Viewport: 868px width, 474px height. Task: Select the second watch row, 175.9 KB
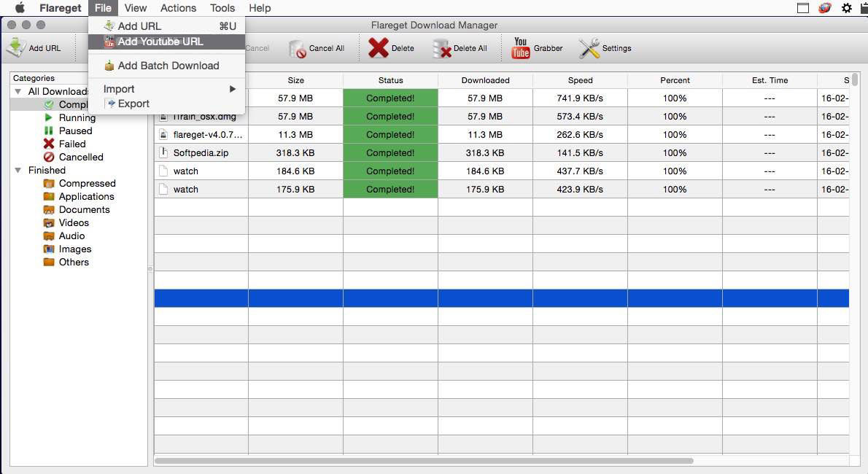[502, 190]
